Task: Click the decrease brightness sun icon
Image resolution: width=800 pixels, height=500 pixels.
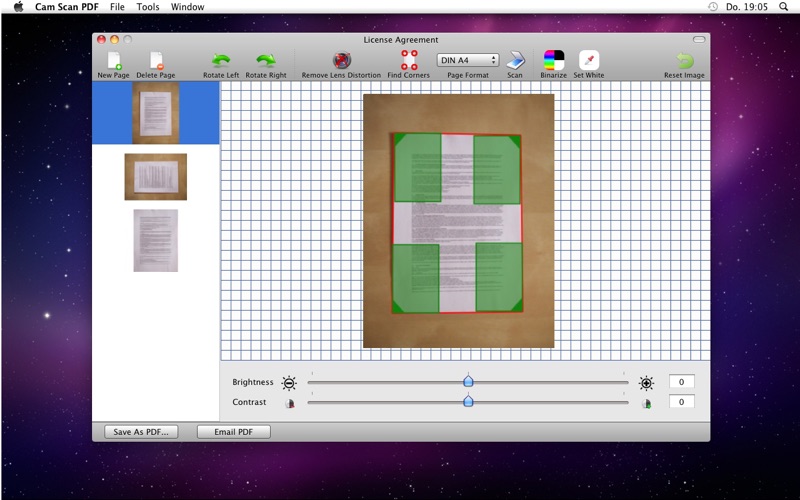Action: coord(289,383)
